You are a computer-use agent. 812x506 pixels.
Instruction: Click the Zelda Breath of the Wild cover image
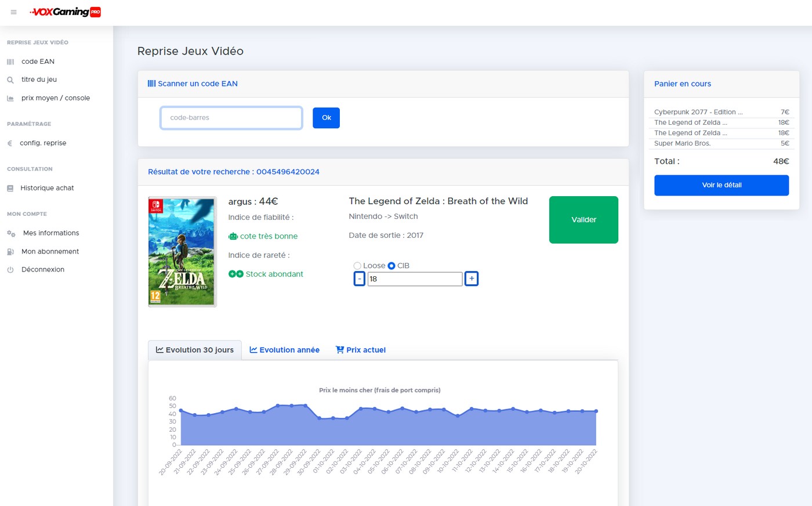tap(182, 251)
